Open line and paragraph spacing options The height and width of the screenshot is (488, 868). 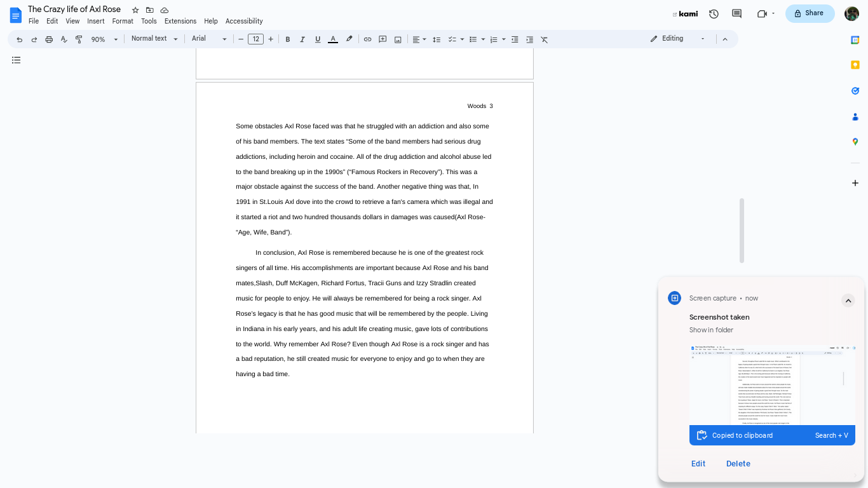coord(437,39)
